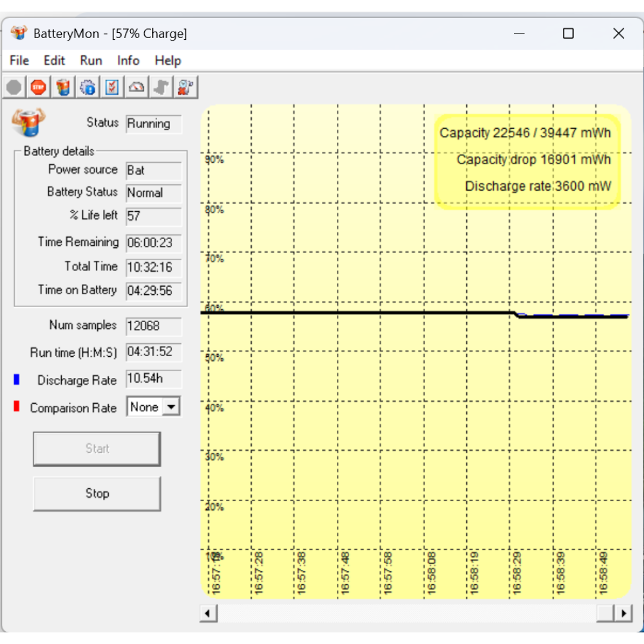Open the File menu
This screenshot has height=644, width=644.
pos(19,61)
